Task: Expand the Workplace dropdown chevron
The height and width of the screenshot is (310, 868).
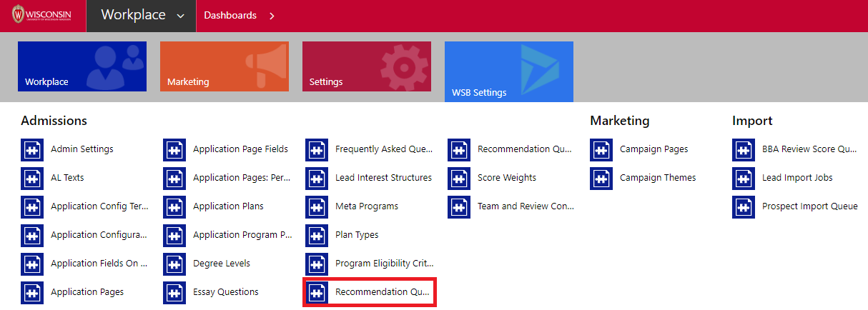Action: tap(180, 16)
